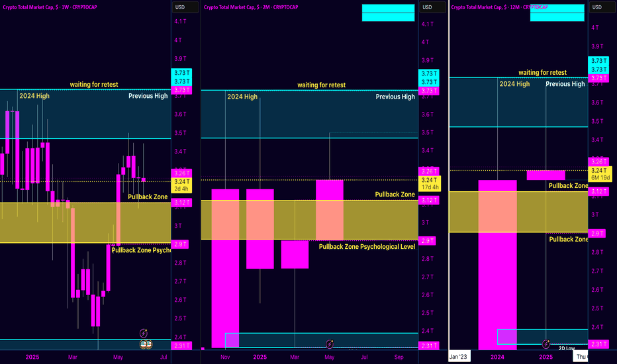Click the lightning event icon in 2M chart
This screenshot has width=617, height=364.
[330, 344]
